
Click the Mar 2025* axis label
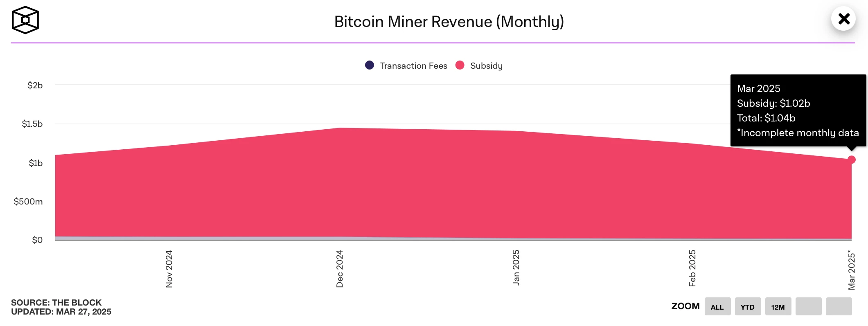[x=852, y=270]
